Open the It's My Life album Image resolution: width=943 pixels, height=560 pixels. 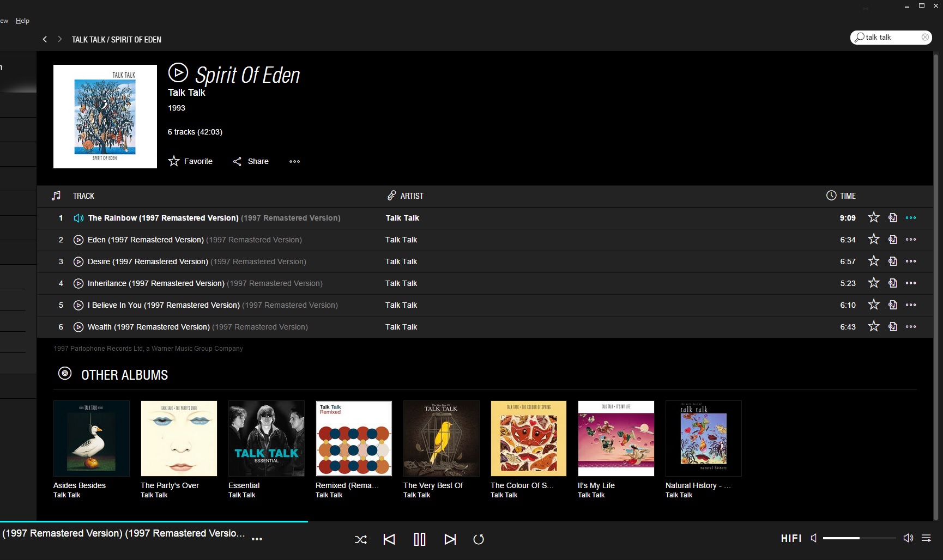click(x=616, y=439)
